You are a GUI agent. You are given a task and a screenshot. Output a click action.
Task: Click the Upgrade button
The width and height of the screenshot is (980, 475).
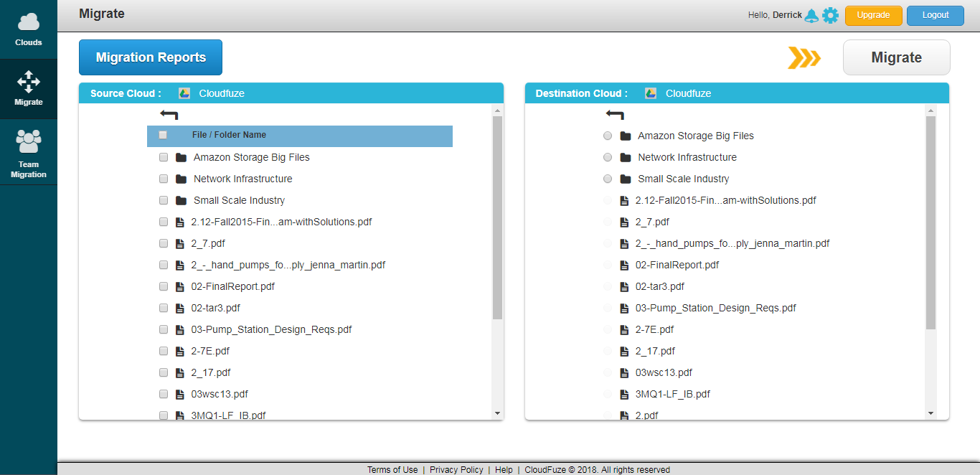point(873,15)
